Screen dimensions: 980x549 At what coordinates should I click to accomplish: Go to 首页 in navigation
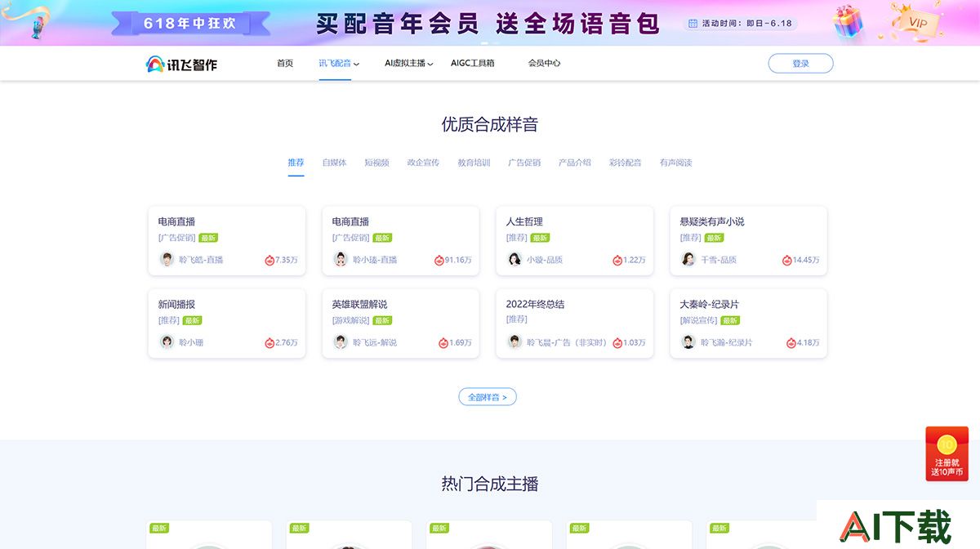point(285,63)
